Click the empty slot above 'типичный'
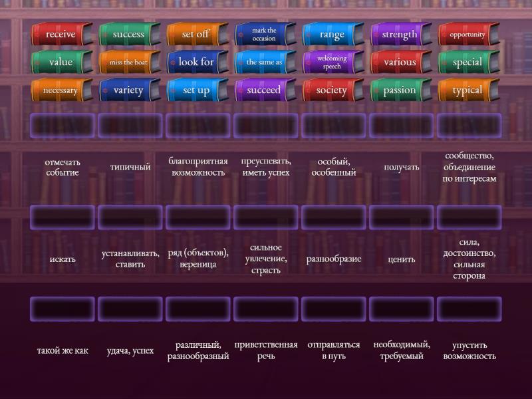This screenshot has width=532, height=399. click(x=130, y=125)
